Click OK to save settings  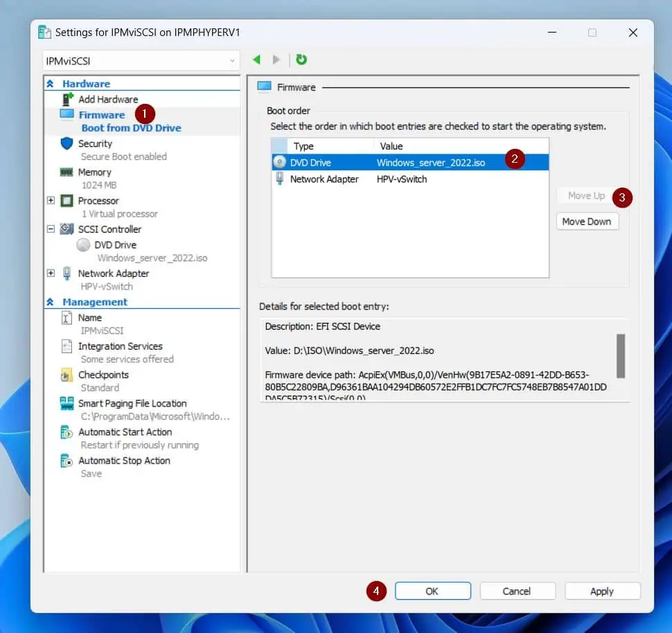point(433,591)
